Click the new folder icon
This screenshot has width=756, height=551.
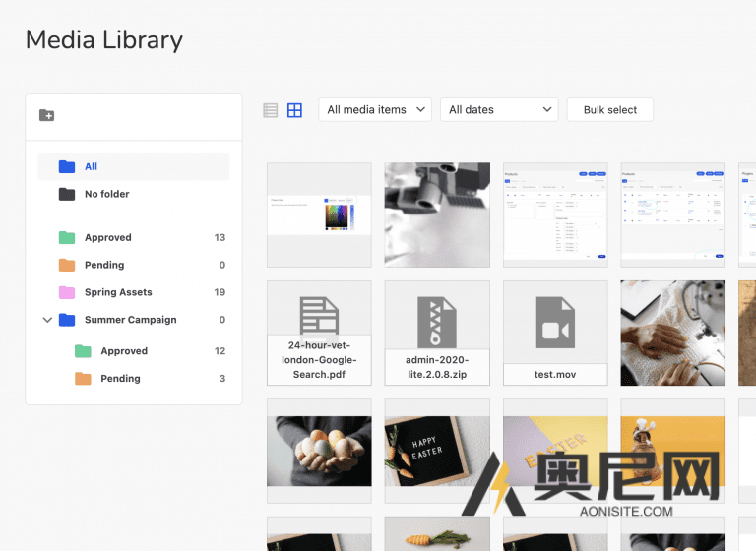[x=47, y=115]
